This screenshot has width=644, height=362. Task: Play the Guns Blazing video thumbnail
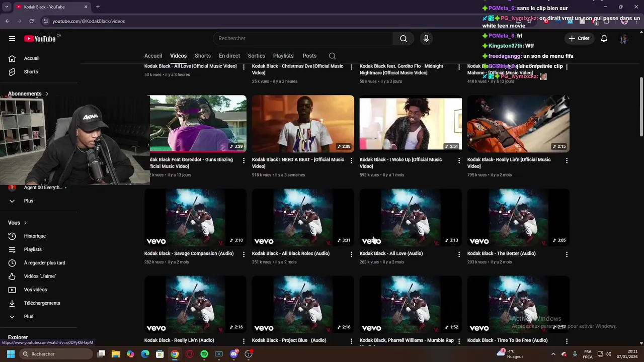tap(198, 124)
